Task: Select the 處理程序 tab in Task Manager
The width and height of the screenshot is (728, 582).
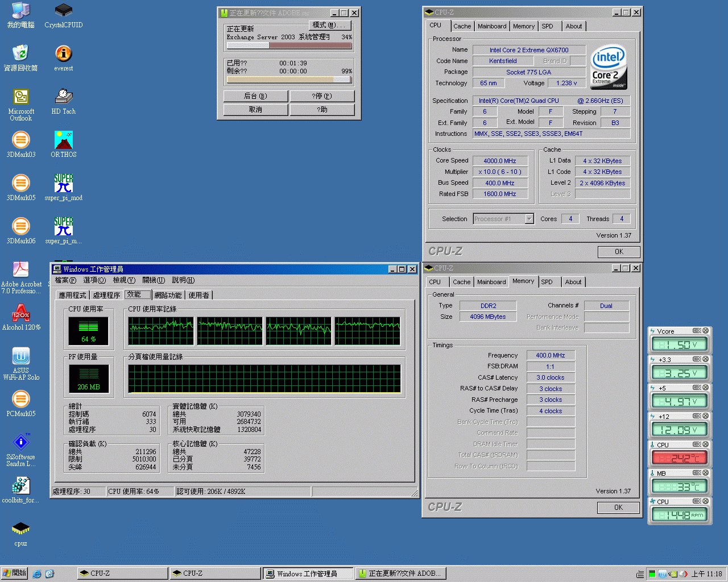Action: (106, 295)
